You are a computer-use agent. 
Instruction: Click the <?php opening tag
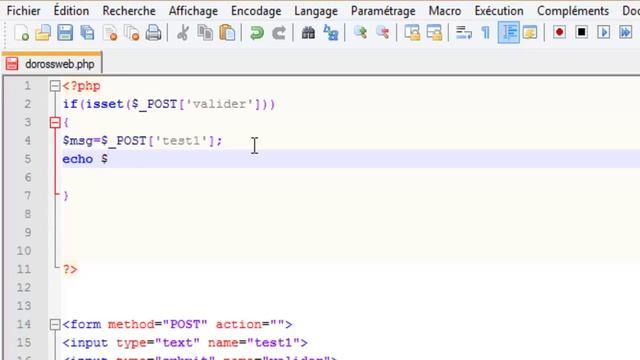point(81,86)
